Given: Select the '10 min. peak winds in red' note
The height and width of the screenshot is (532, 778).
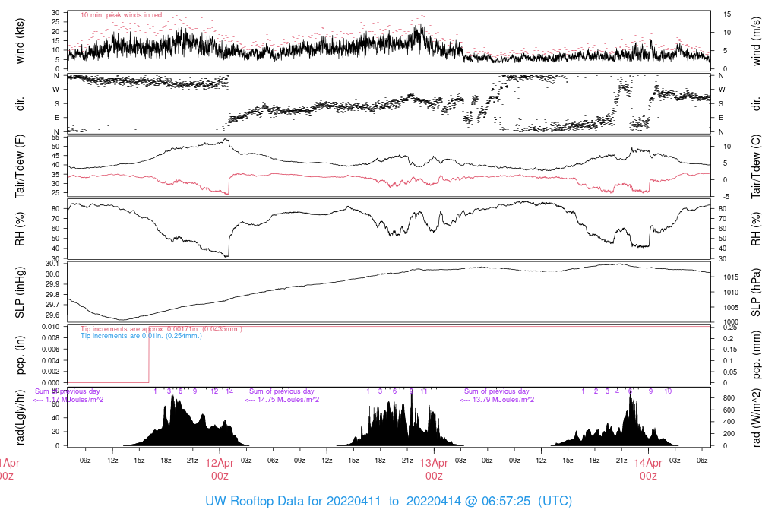Looking at the screenshot, I should [x=121, y=15].
